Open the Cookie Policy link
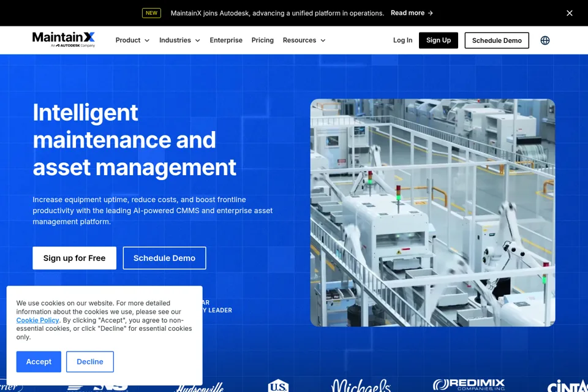The width and height of the screenshot is (588, 392). [37, 320]
